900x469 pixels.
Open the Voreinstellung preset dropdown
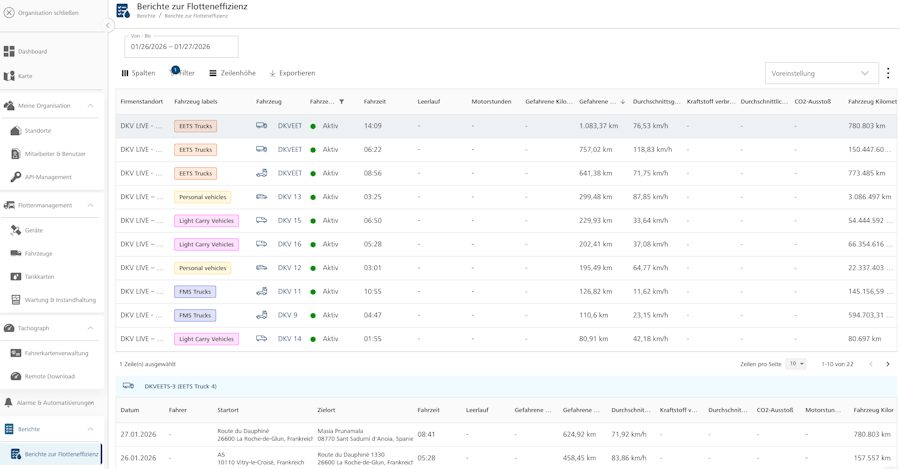[x=821, y=73]
